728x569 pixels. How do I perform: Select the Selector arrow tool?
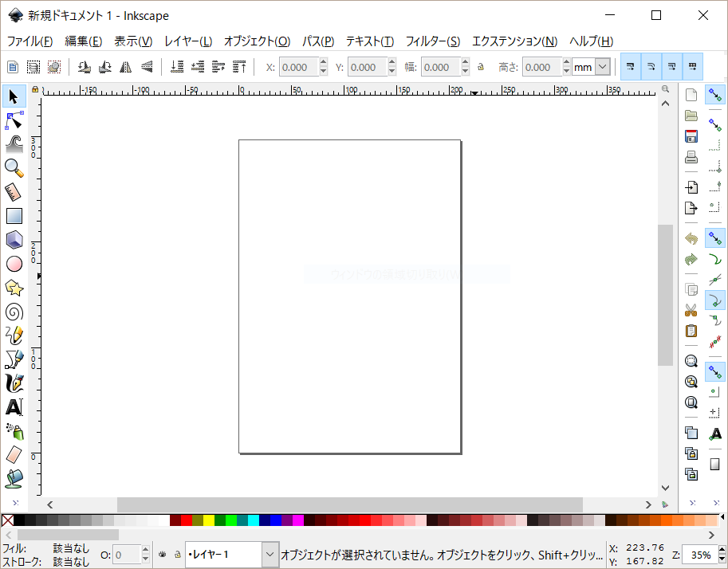coord(14,96)
